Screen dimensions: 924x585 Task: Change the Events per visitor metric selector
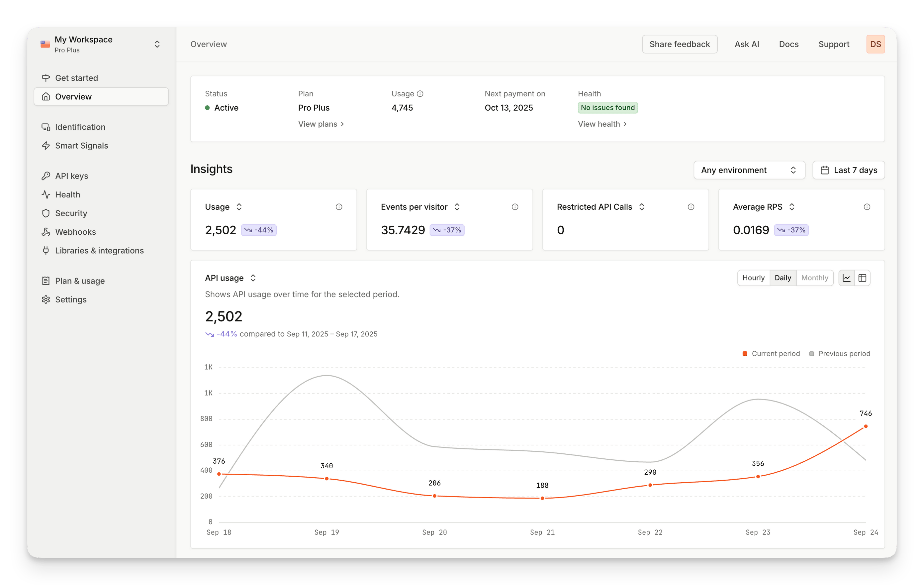point(457,207)
